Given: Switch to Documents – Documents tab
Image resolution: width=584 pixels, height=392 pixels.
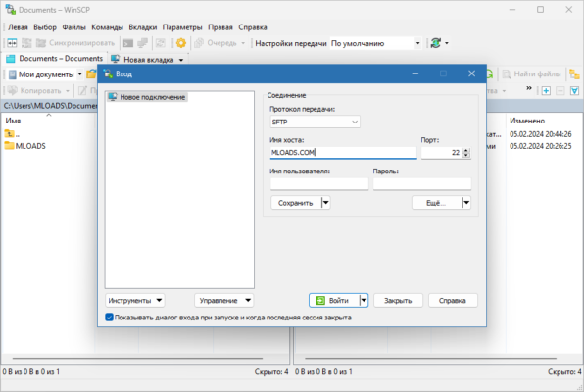Looking at the screenshot, I should coord(54,59).
